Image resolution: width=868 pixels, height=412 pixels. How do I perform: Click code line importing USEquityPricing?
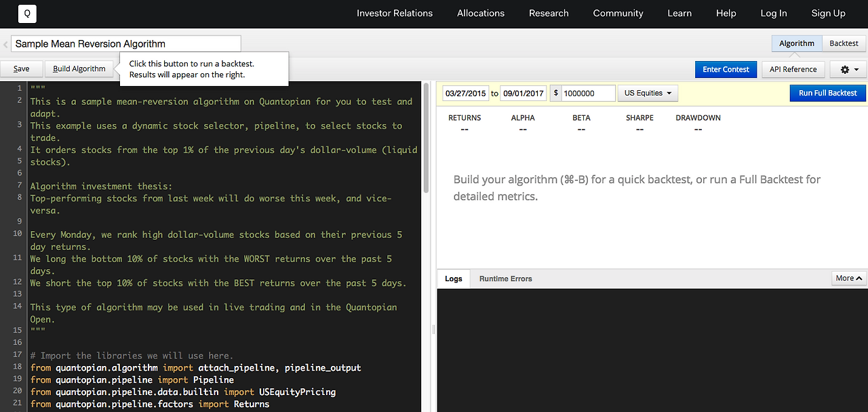[x=183, y=392]
